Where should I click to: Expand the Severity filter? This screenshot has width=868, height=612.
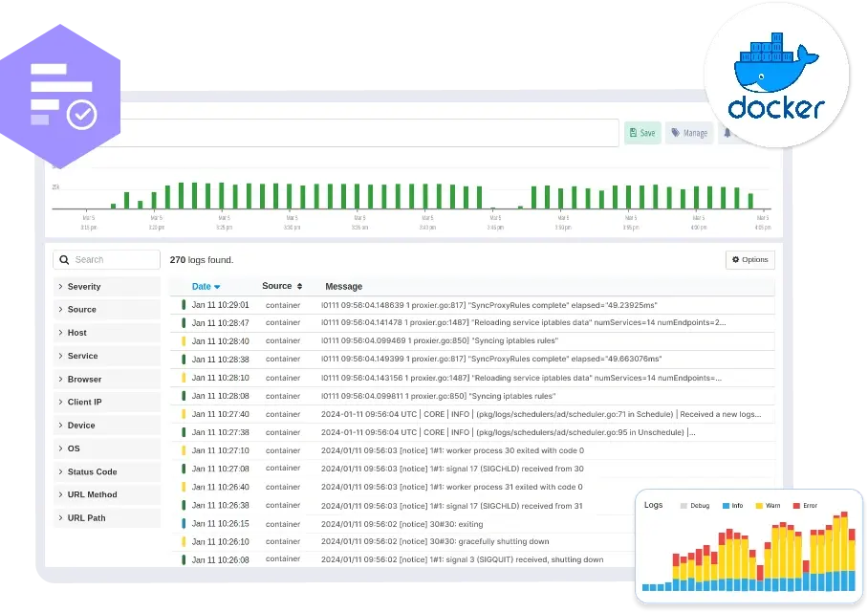pos(107,286)
